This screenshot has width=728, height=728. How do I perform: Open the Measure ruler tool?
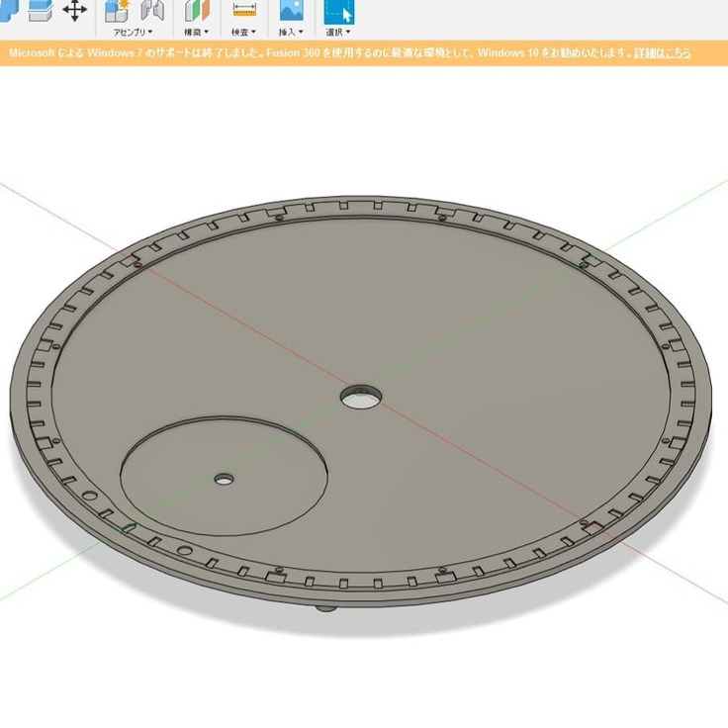coord(243,10)
